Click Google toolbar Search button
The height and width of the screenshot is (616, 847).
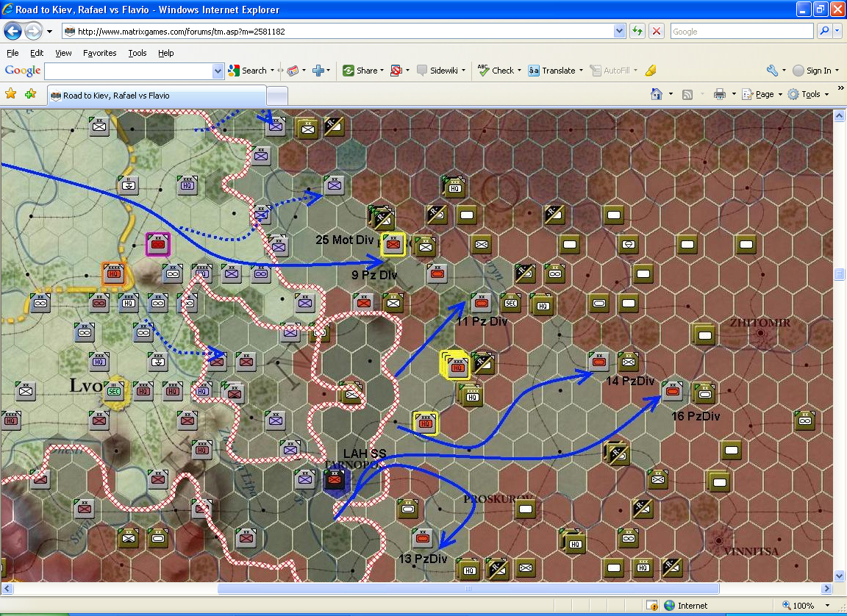[x=248, y=71]
